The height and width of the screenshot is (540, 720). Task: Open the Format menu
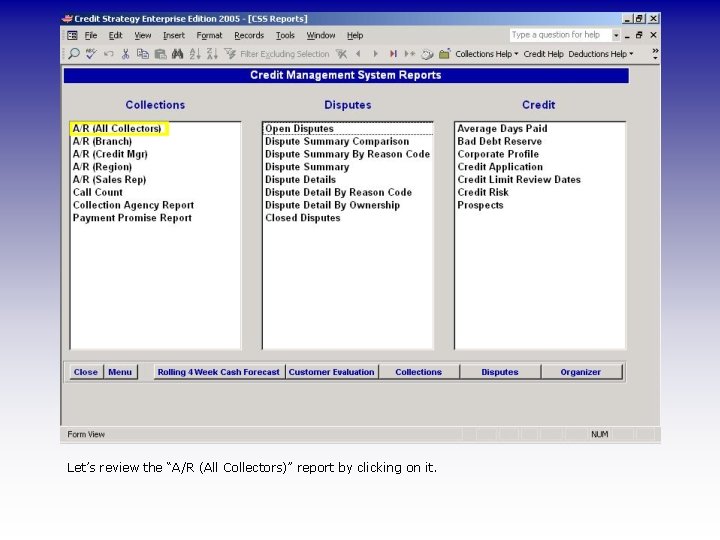(x=209, y=35)
